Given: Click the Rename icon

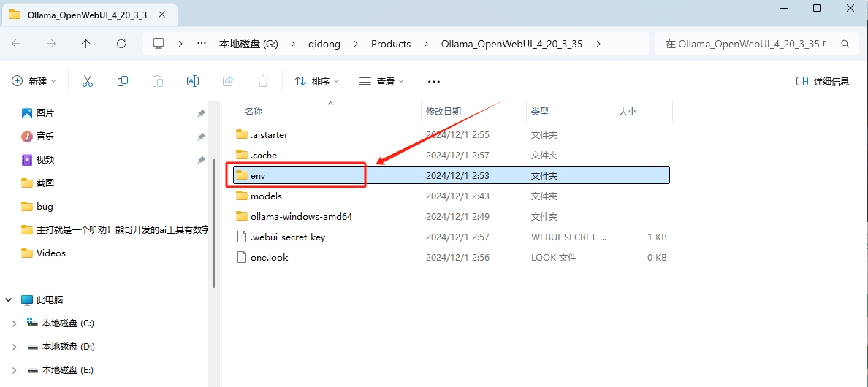Looking at the screenshot, I should click(193, 81).
